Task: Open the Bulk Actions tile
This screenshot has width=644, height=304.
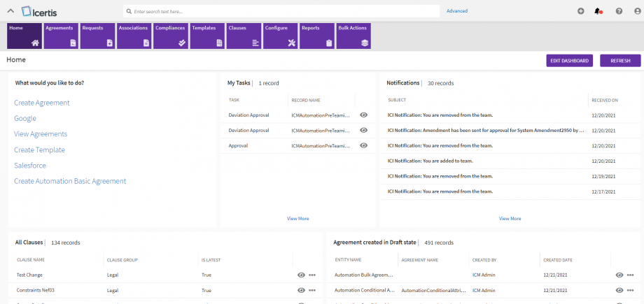Action: pos(353,36)
